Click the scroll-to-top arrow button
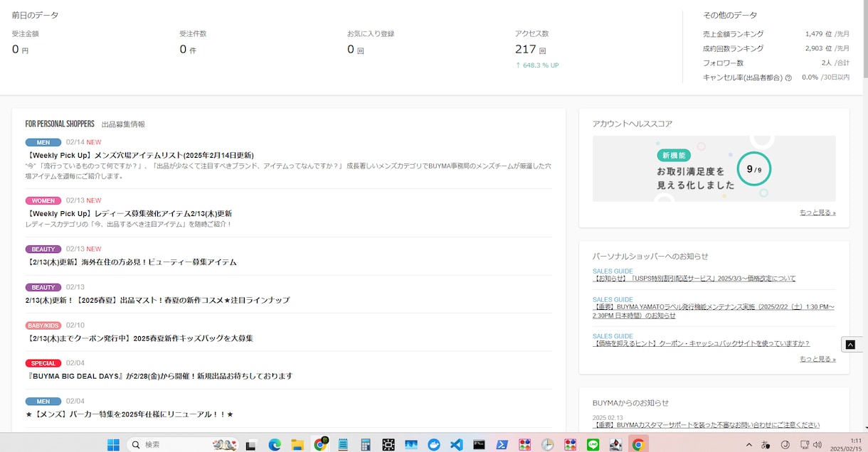Screen dimensions: 868x452 coord(850,345)
